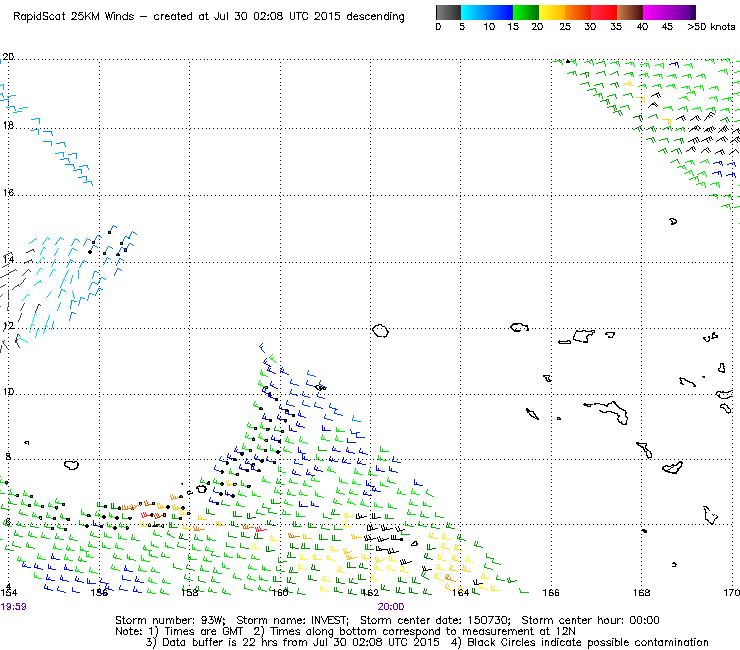Click the 'Storm center date: 150730' text
Viewport: 740px width, 650px height.
click(435, 620)
